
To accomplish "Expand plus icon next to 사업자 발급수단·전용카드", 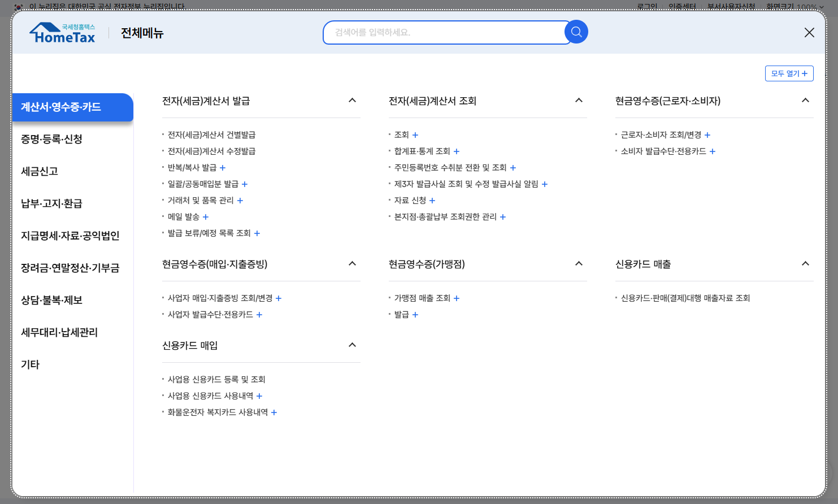I will 259,315.
